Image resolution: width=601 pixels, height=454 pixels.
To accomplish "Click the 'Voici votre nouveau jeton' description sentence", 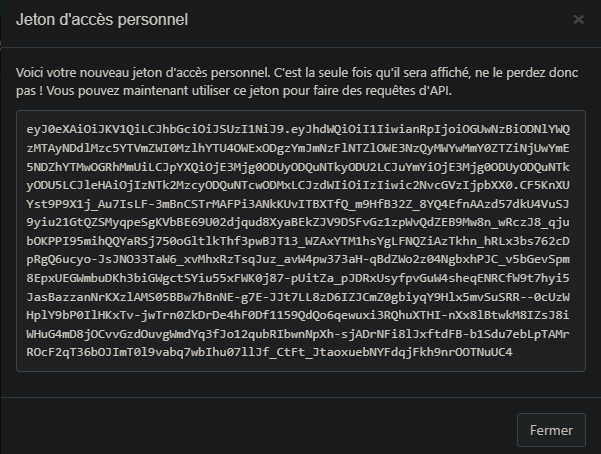I will pyautogui.click(x=144, y=72).
